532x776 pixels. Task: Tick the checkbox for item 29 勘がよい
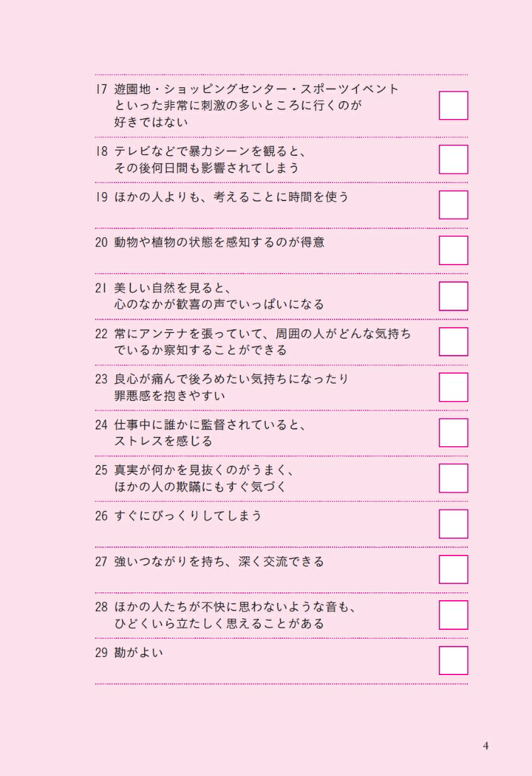[x=453, y=660]
